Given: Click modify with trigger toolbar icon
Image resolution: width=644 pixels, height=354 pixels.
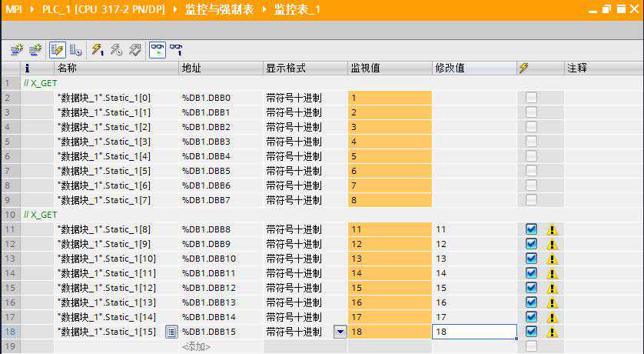Looking at the screenshot, I should click(116, 49).
